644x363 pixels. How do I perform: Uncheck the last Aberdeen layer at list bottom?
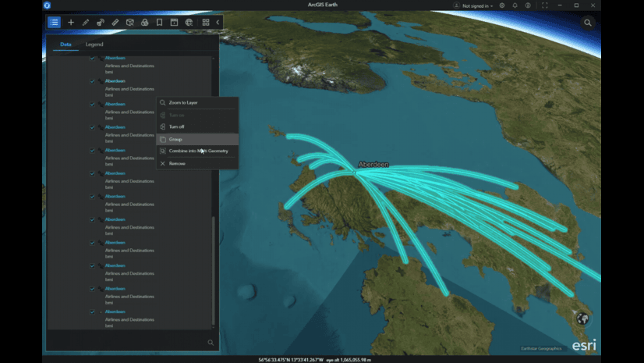coord(92,311)
